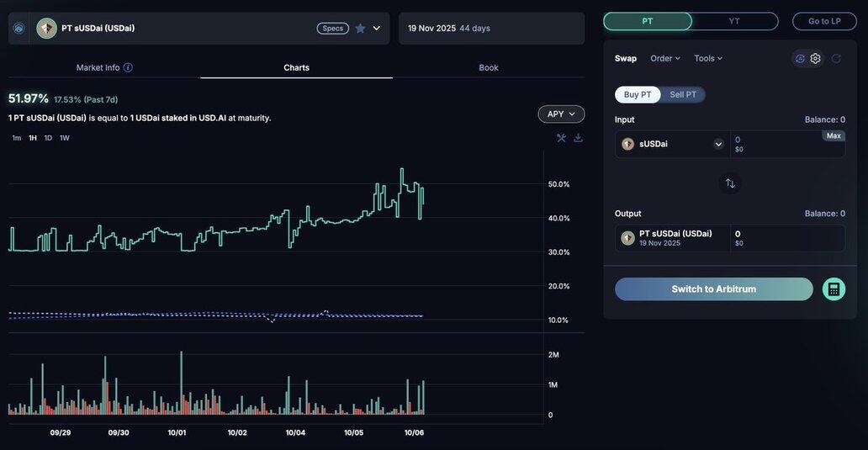Viewport: 868px width, 450px height.
Task: Click the Go to LP button
Action: (824, 21)
